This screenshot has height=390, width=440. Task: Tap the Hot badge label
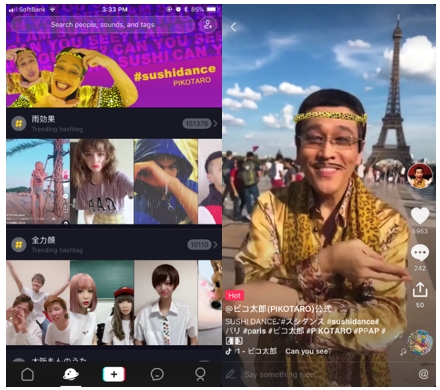(x=234, y=295)
